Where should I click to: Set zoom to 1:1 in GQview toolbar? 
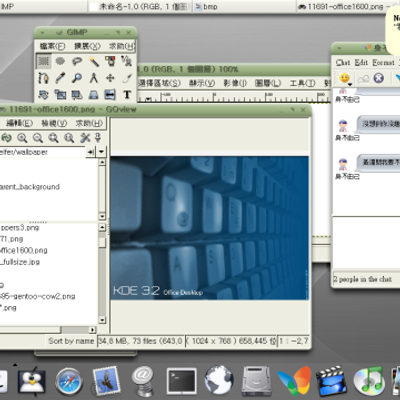coord(69,138)
